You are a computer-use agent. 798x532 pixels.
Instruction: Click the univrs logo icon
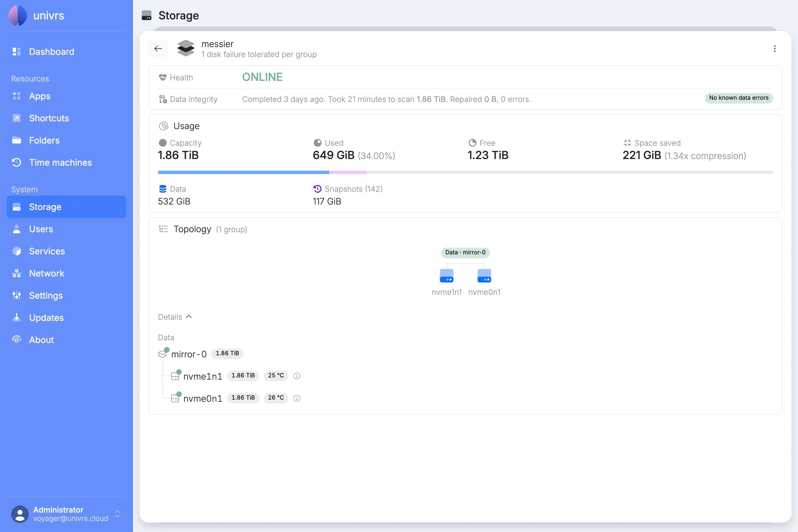[x=18, y=16]
